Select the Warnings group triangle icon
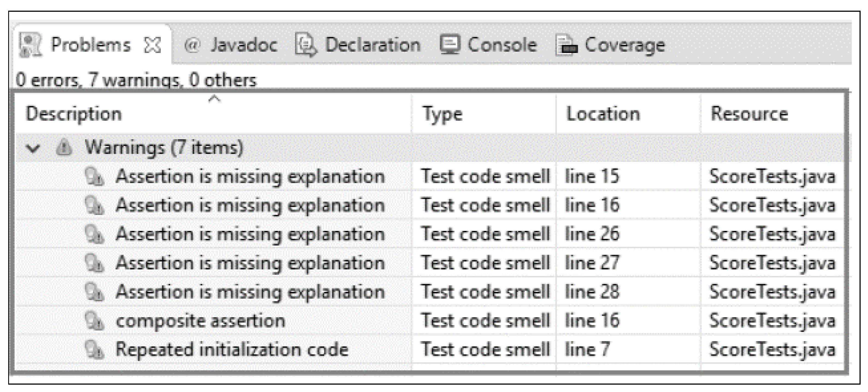Viewport: 868px width, 392px height. [x=64, y=148]
